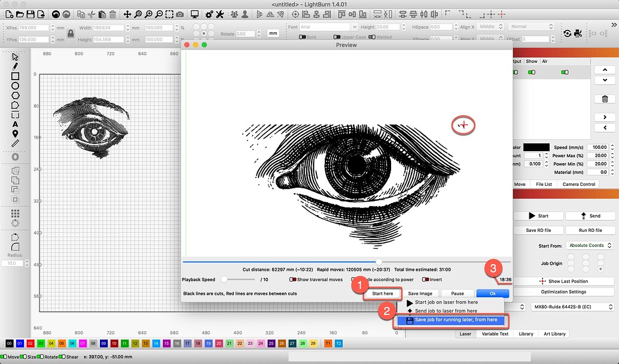Click the Save file floppy disk icon
This screenshot has width=619, height=364.
pyautogui.click(x=31, y=14)
